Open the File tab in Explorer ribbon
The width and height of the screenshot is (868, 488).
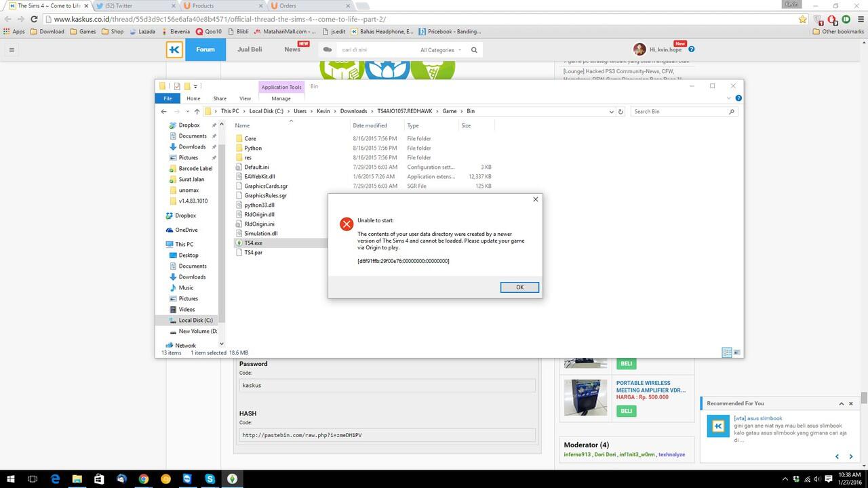167,98
